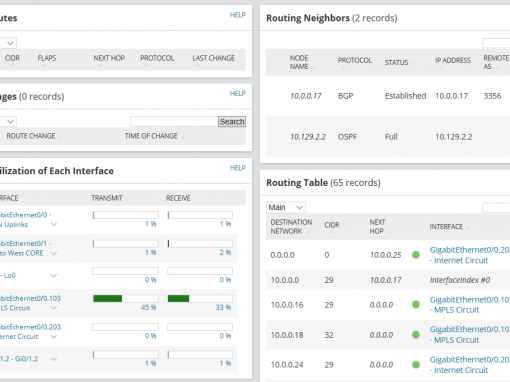Sort routing table by DESTINATION NETWORK column
The height and width of the screenshot is (382, 510).
(x=291, y=227)
